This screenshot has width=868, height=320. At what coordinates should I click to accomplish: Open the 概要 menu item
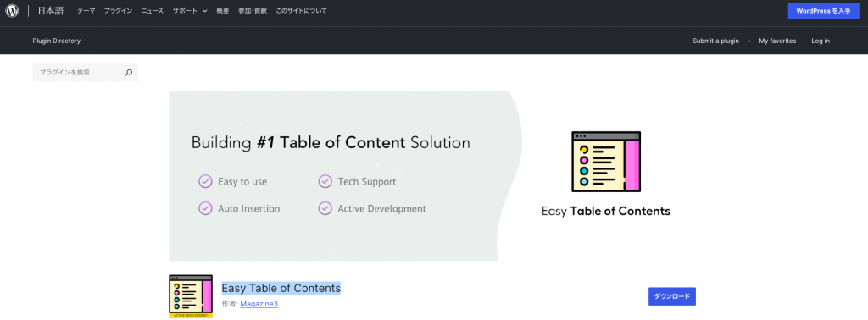click(x=223, y=11)
